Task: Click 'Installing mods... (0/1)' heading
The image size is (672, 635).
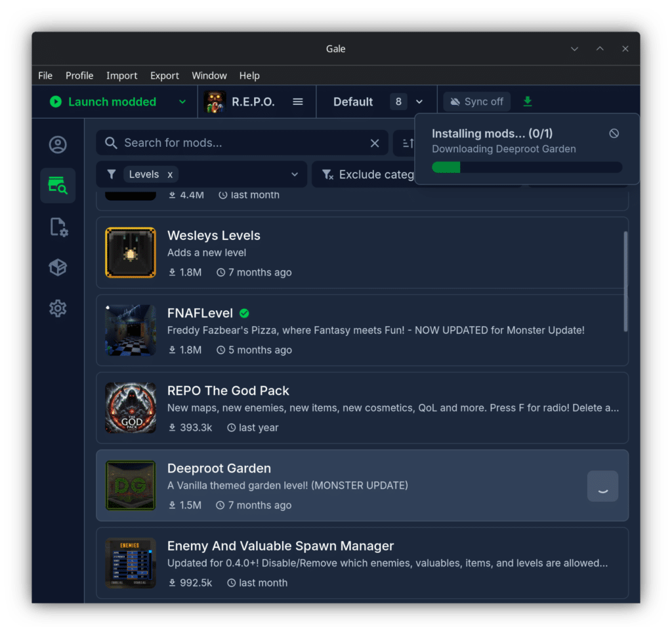Action: pos(492,134)
